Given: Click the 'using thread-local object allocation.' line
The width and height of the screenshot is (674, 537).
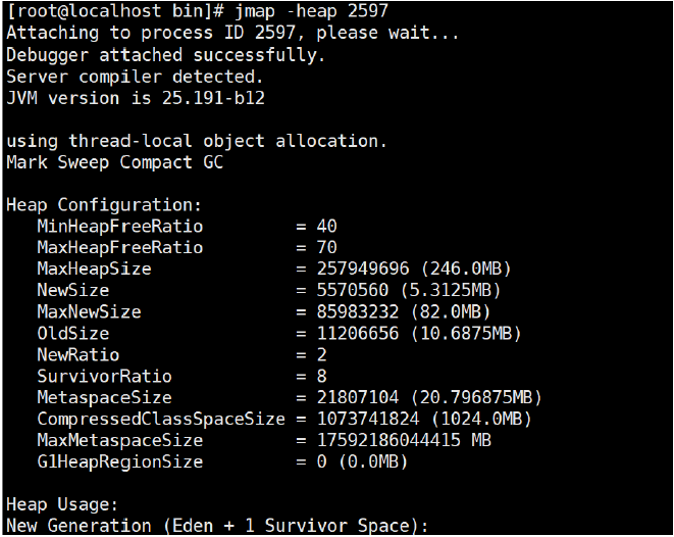Looking at the screenshot, I should tap(196, 141).
